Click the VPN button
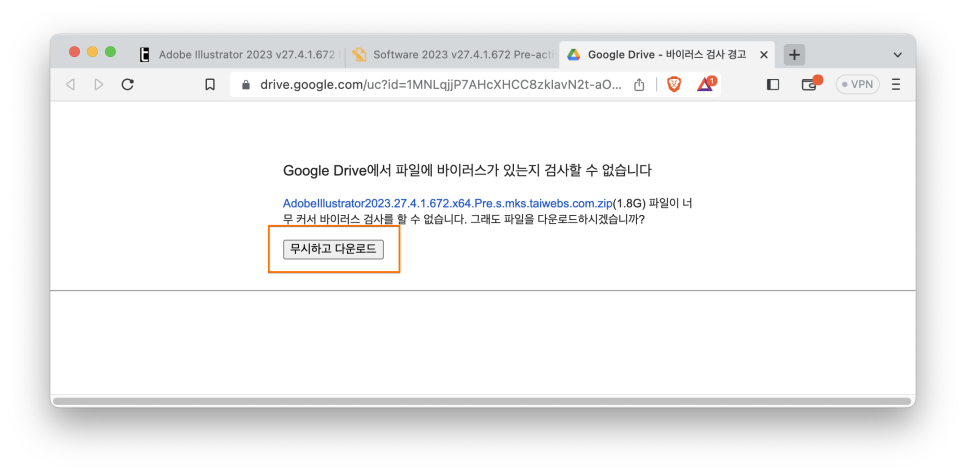Viewport: 966px width, 474px height. (858, 84)
